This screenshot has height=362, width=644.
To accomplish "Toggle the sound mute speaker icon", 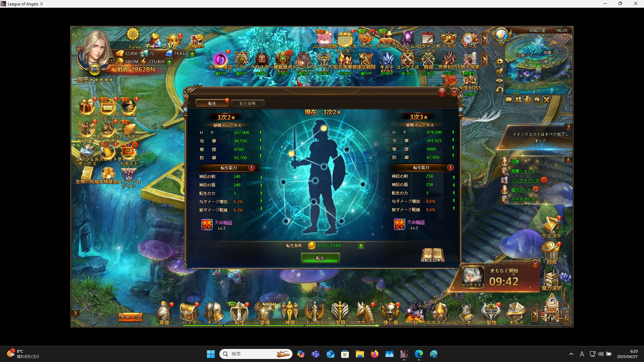I will [x=499, y=71].
